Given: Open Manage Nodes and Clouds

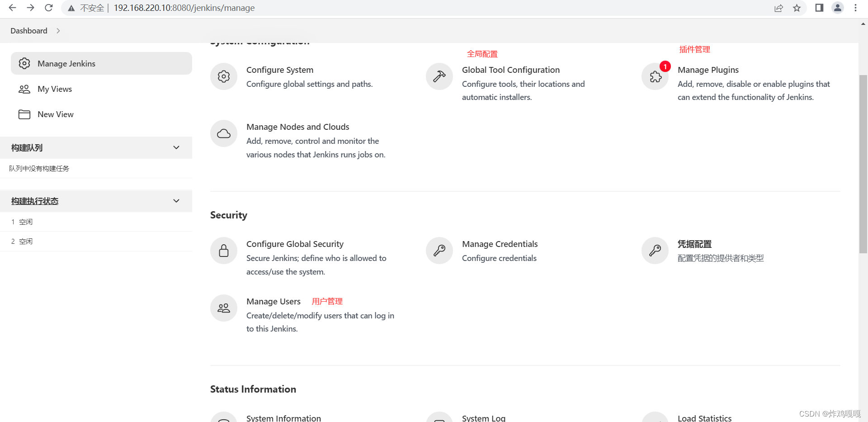Looking at the screenshot, I should (298, 127).
